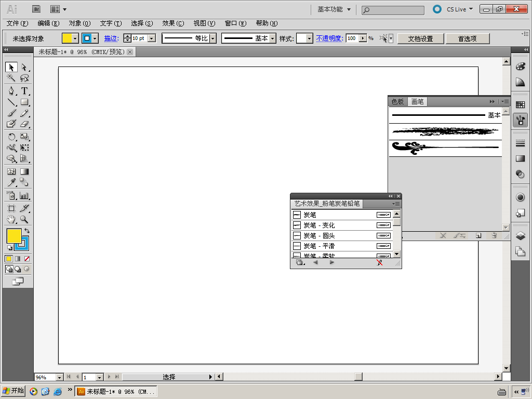Open the Brushes panel icon in dock
This screenshot has height=399, width=532.
[520, 120]
